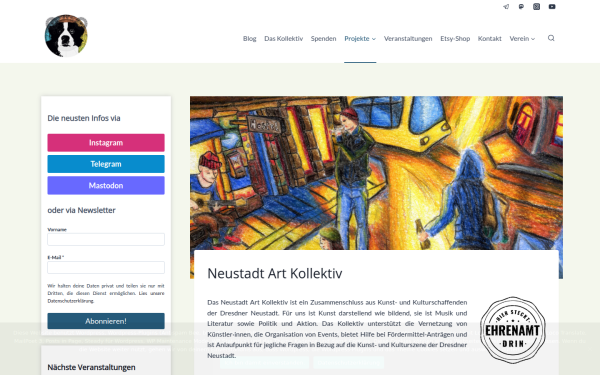Click the blue Telegram button
Viewport: 600px width, 375px height.
106,164
